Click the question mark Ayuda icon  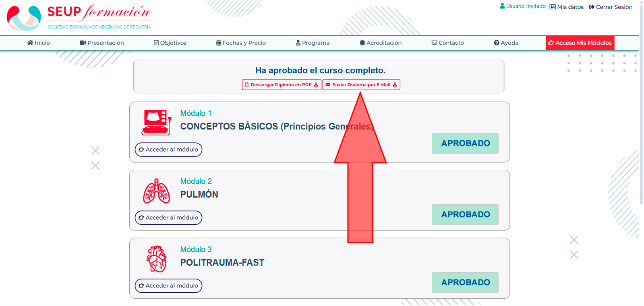(497, 43)
